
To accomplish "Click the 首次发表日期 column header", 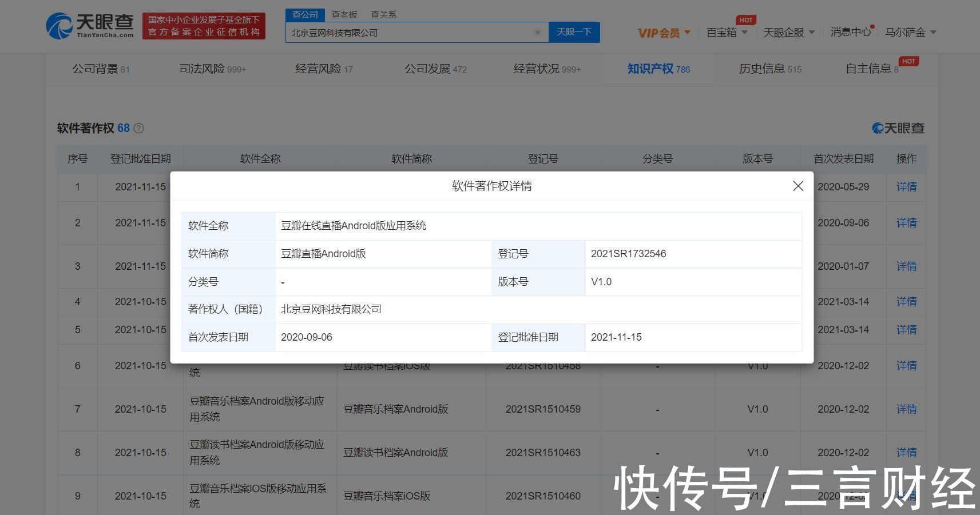I will point(843,159).
